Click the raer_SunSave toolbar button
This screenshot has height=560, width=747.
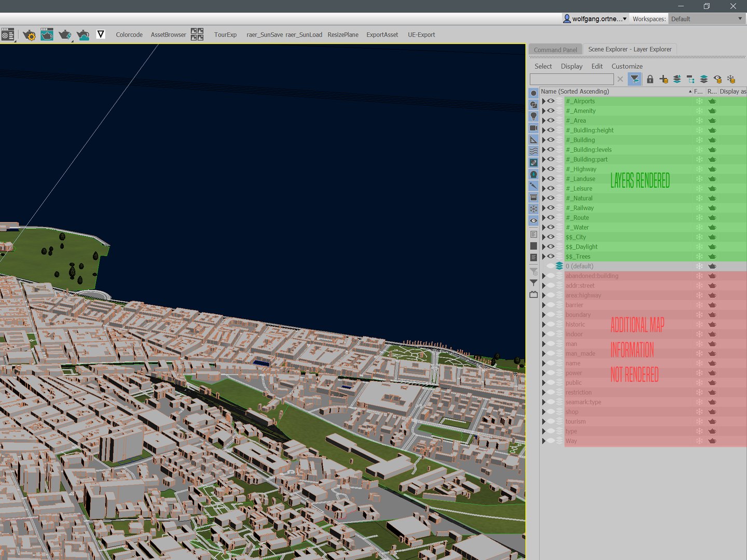(265, 35)
